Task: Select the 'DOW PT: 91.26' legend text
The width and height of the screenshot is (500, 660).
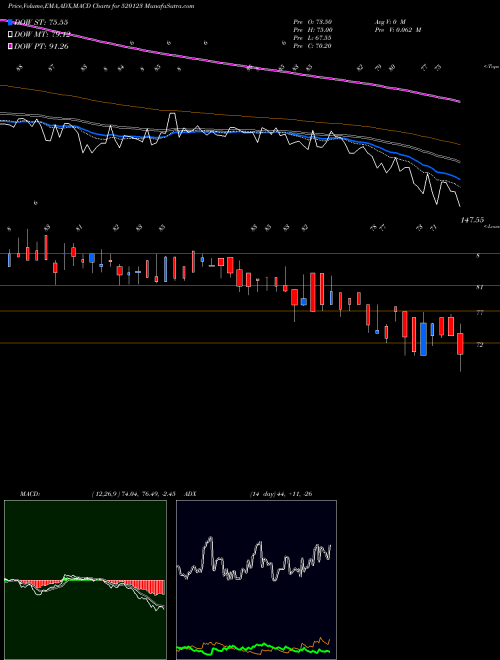Action: click(41, 47)
